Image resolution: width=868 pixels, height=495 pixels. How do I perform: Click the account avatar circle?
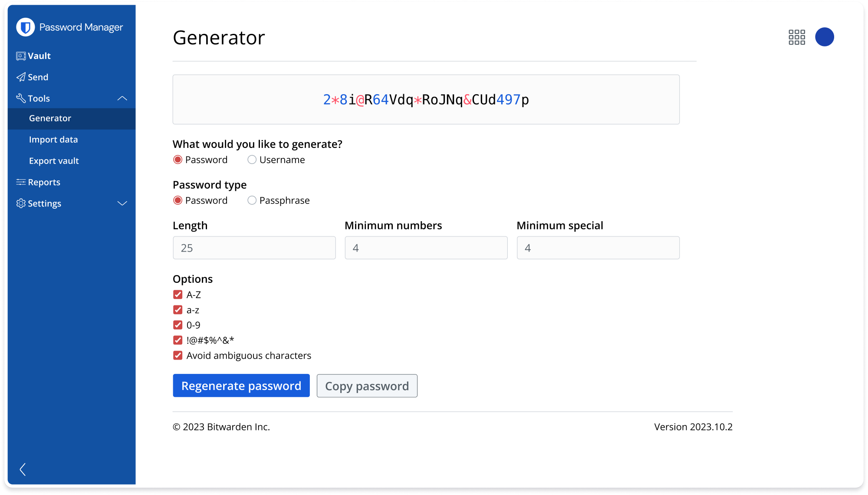[825, 37]
